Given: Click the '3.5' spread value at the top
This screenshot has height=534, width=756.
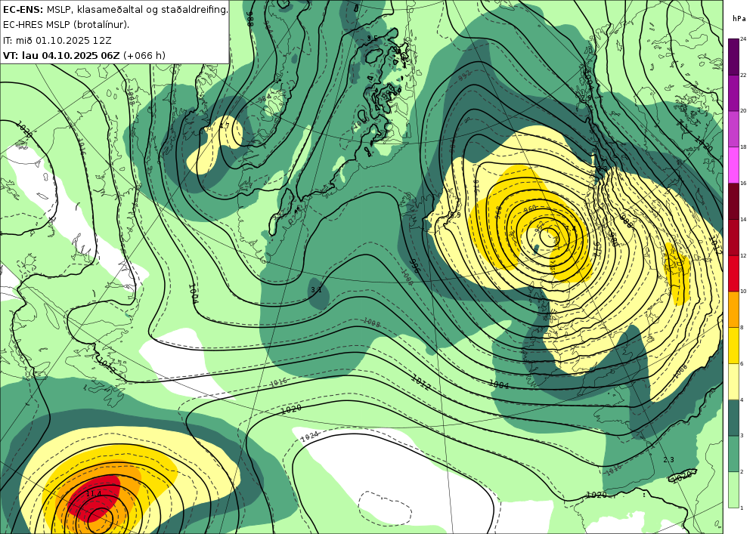Looking at the screenshot, I should (372, 39).
